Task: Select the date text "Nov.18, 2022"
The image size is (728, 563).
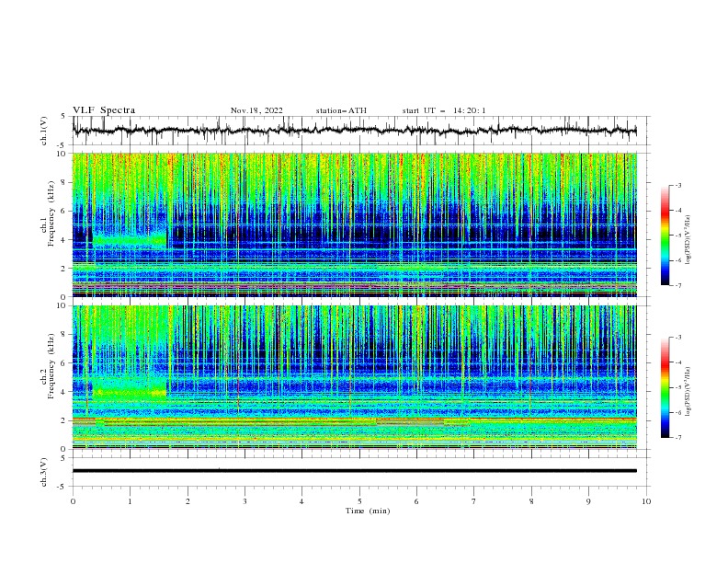Action: 256,110
